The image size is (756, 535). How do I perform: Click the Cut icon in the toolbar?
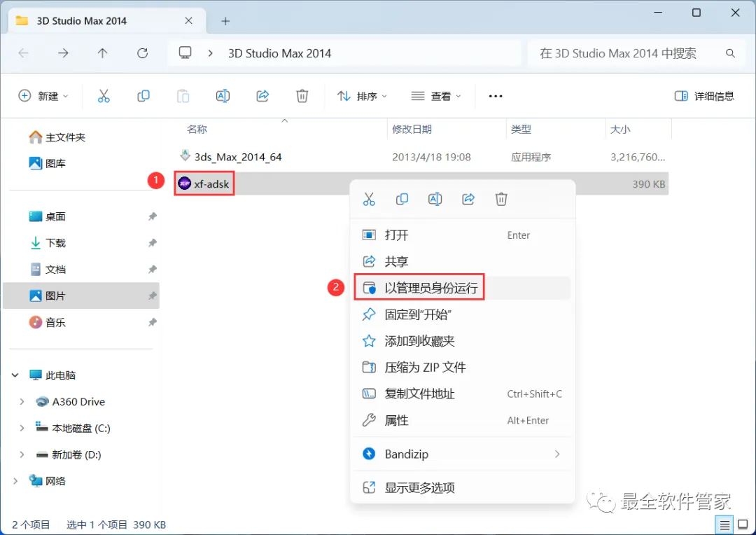point(104,96)
